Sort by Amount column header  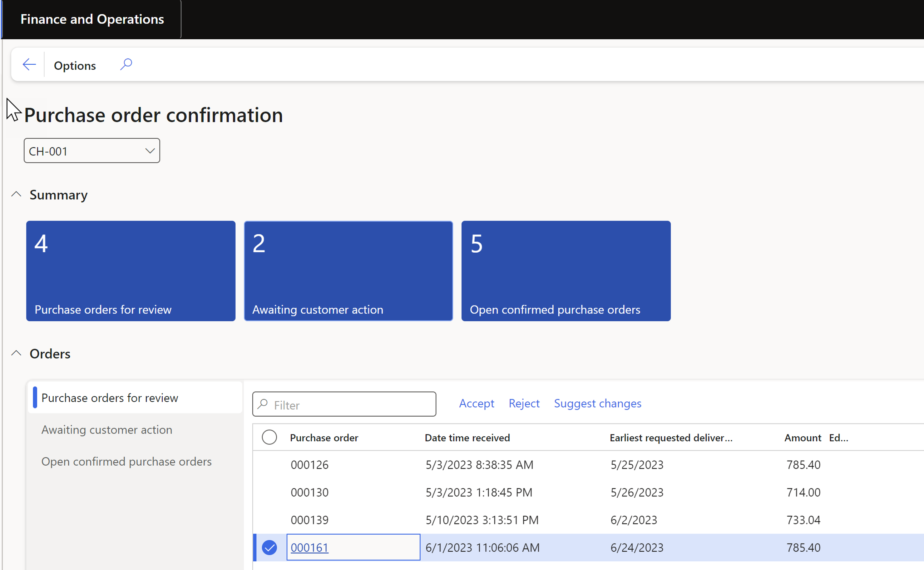pyautogui.click(x=802, y=438)
